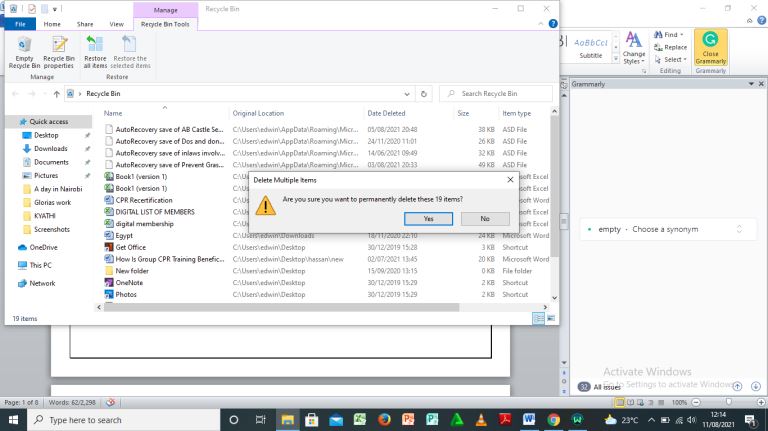This screenshot has width=768, height=431.
Task: Open Adobe Reader from the taskbar
Action: click(x=505, y=420)
